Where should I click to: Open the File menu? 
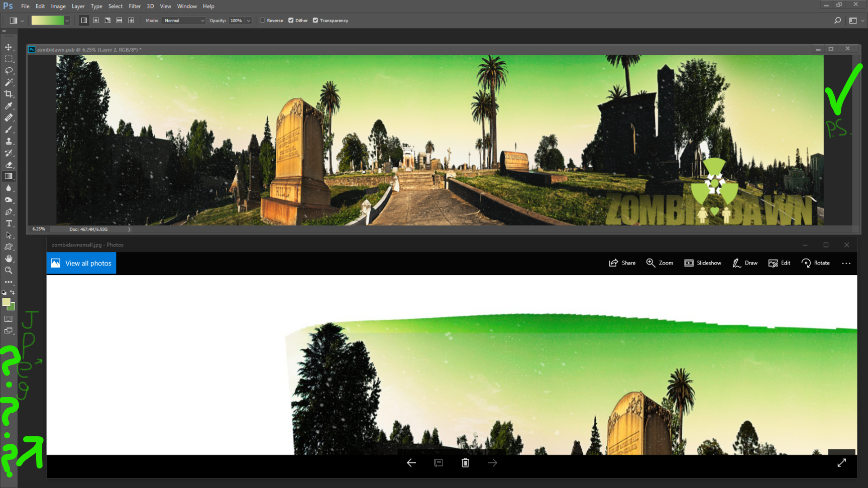tap(25, 6)
